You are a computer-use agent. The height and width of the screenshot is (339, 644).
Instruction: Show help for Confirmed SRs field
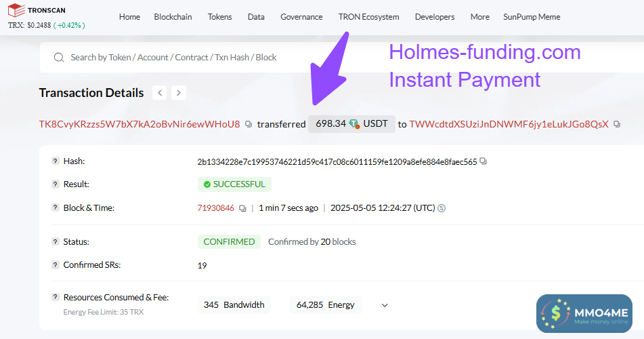point(55,264)
